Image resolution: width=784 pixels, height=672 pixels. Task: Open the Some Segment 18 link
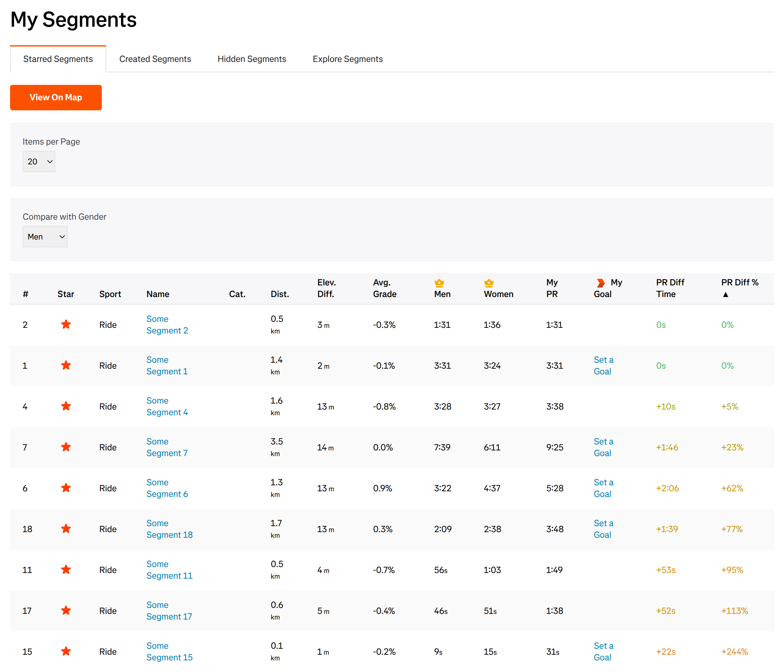[x=169, y=529]
